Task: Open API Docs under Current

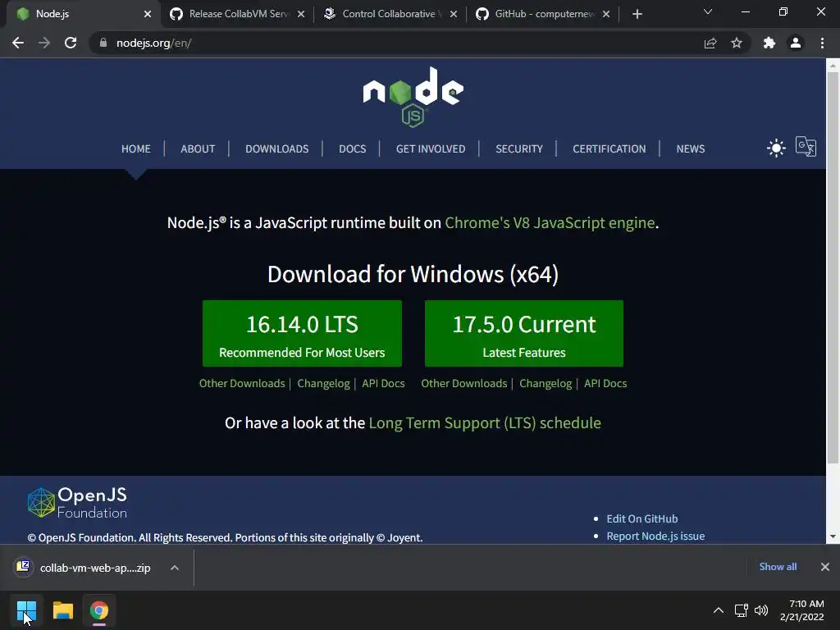Action: pos(605,384)
